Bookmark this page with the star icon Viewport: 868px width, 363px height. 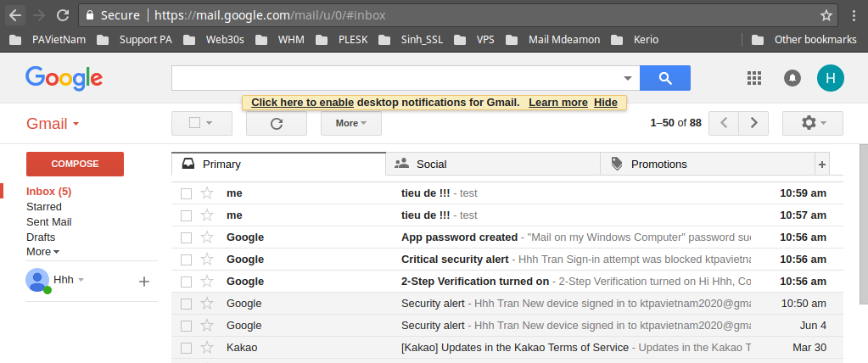pos(826,15)
